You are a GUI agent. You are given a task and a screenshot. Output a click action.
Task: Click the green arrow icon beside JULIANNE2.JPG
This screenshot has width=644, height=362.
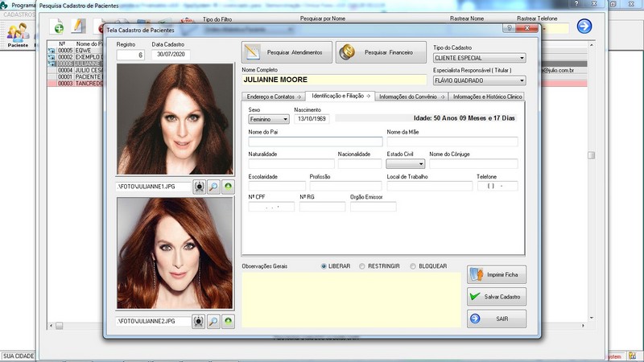[228, 321]
